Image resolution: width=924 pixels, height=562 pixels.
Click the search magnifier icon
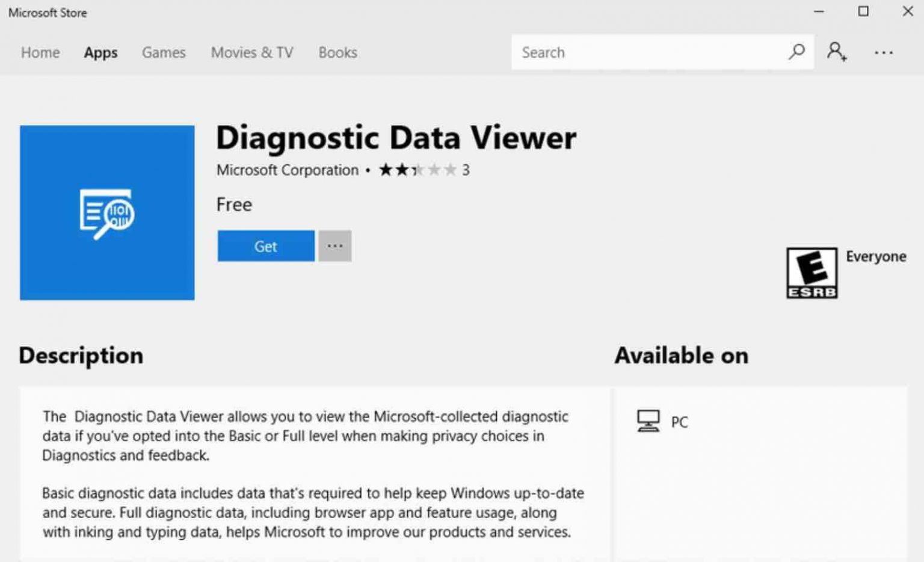(796, 52)
